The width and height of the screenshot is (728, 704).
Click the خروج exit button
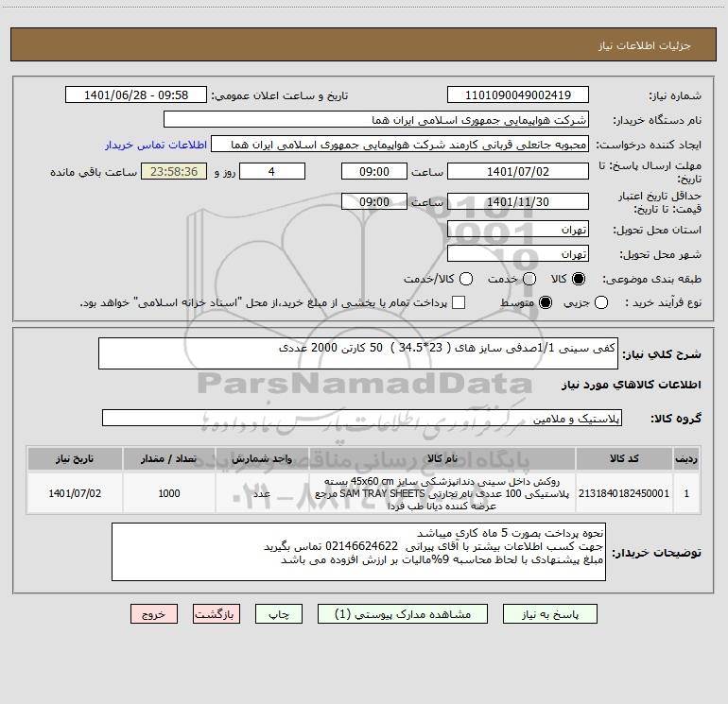154,614
